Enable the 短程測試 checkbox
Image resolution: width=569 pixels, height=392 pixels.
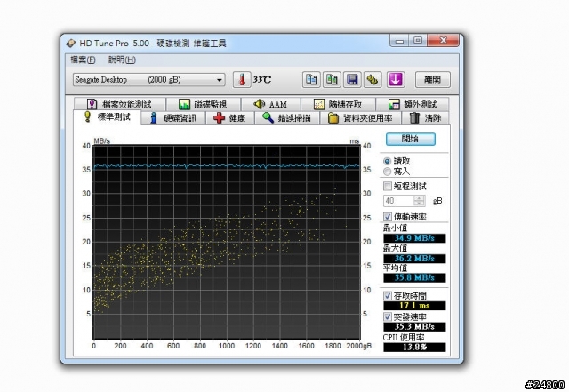pyautogui.click(x=388, y=186)
